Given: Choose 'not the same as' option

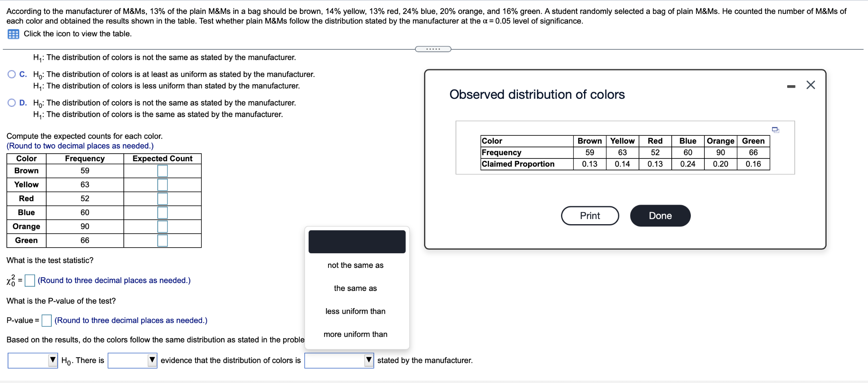Looking at the screenshot, I should tap(356, 265).
